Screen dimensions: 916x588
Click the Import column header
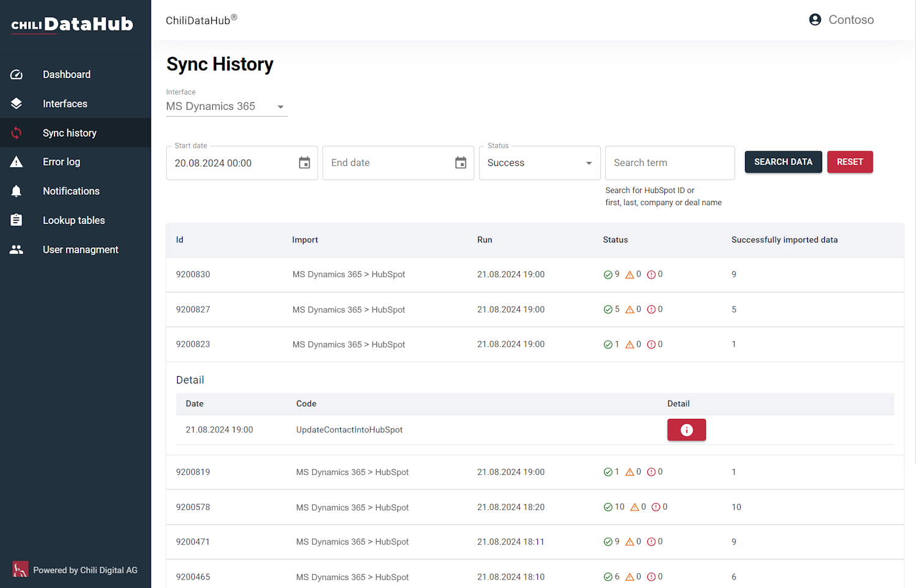pos(305,240)
